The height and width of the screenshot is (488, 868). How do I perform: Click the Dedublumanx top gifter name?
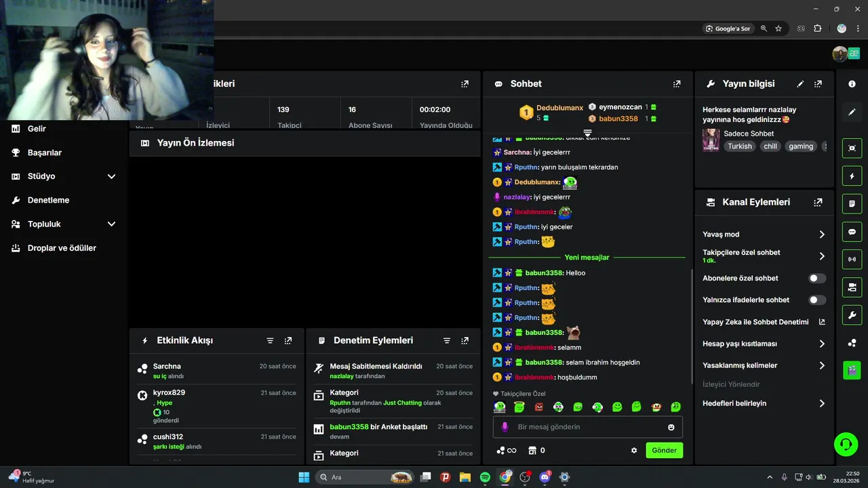(x=559, y=108)
